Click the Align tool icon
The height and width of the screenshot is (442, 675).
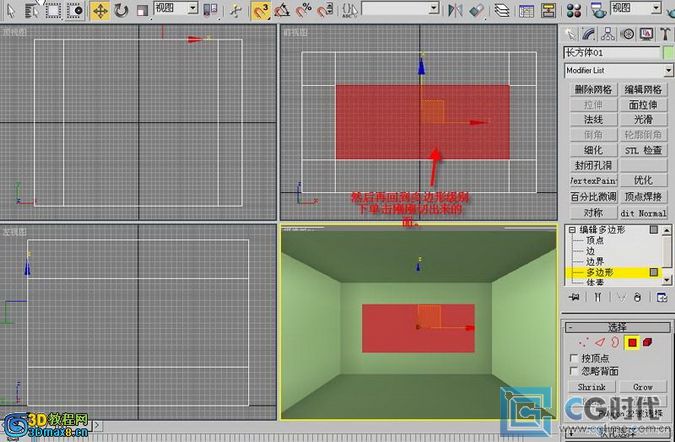tap(477, 10)
